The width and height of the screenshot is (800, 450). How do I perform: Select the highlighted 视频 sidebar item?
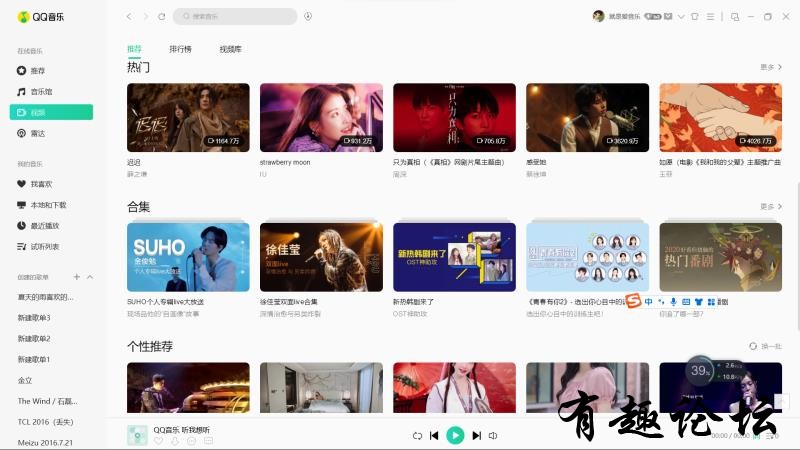[51, 112]
